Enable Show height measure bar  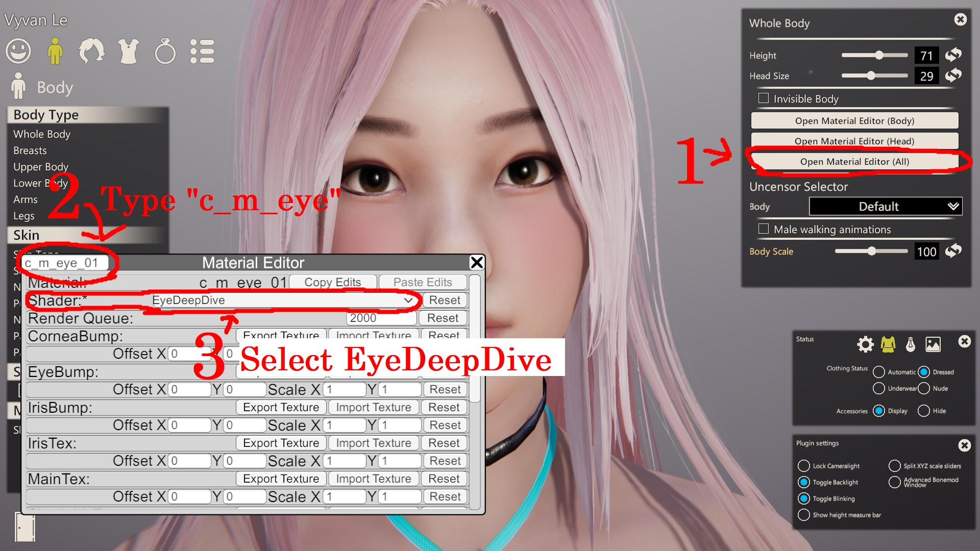click(x=804, y=515)
